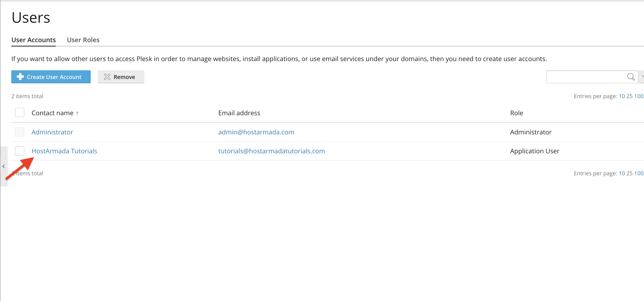Screen dimensions: 644x301
Task: Click the top '2 items total' text
Action: (27, 96)
